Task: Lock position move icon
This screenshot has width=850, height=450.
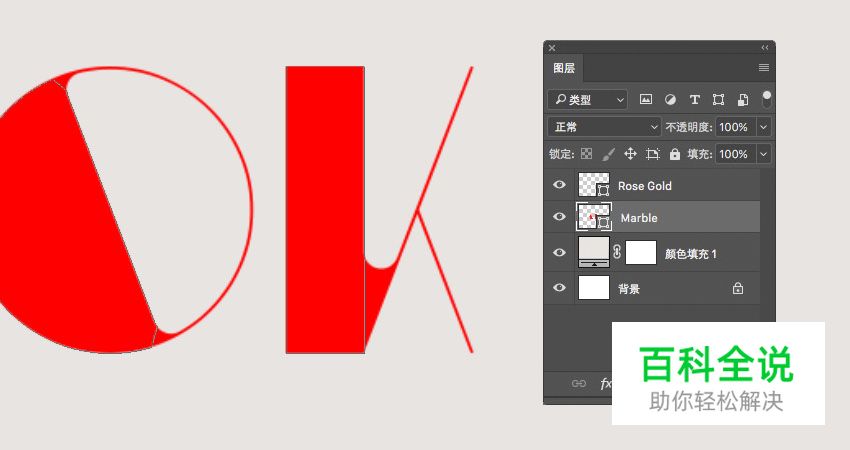Action: coord(630,154)
